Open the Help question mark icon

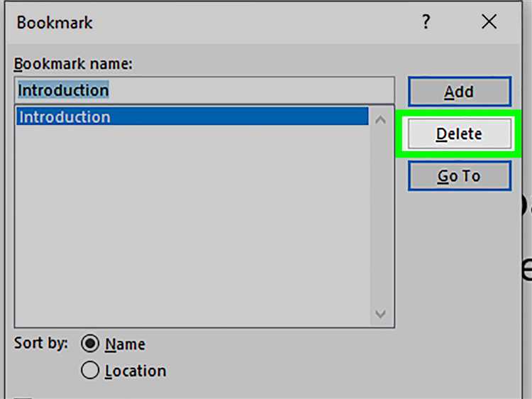click(426, 22)
